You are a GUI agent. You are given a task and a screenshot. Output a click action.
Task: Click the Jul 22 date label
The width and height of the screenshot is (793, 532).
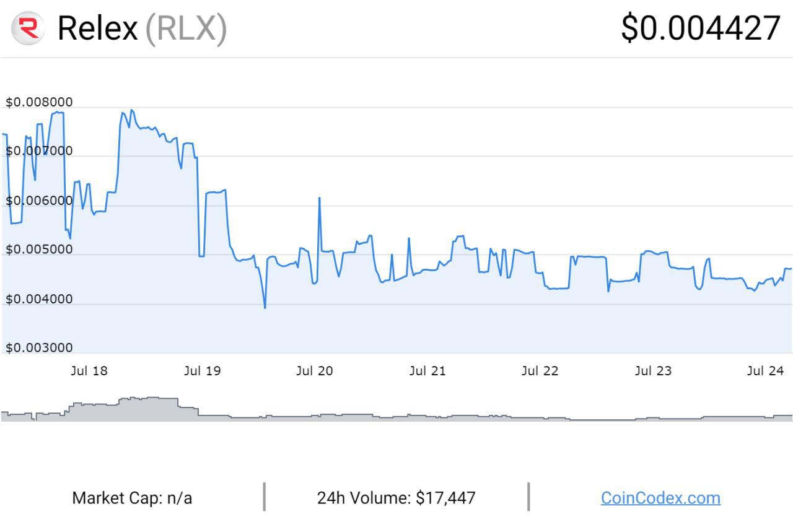540,371
